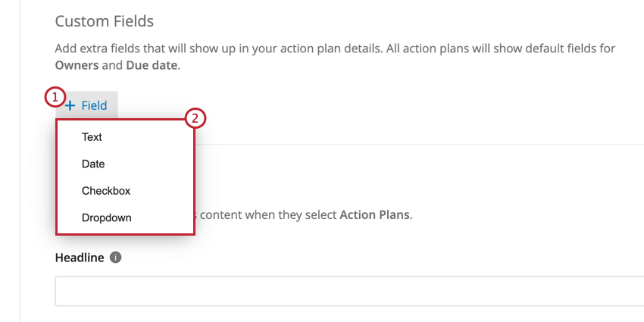Click the horizontal divider right of the menu
The image size is (644, 322).
tap(417, 144)
